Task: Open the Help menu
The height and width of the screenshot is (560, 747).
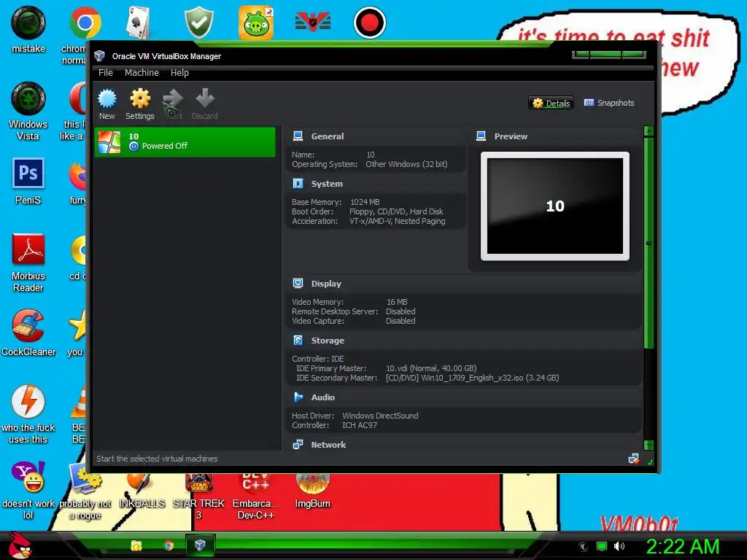Action: pyautogui.click(x=179, y=72)
